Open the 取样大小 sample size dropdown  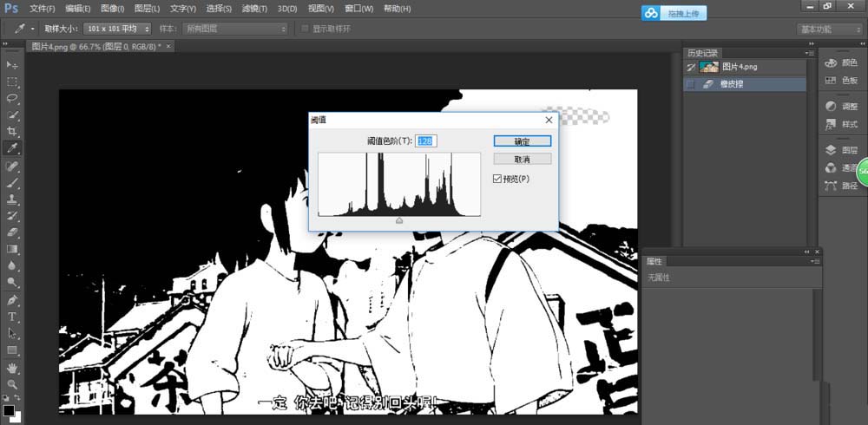pos(117,29)
